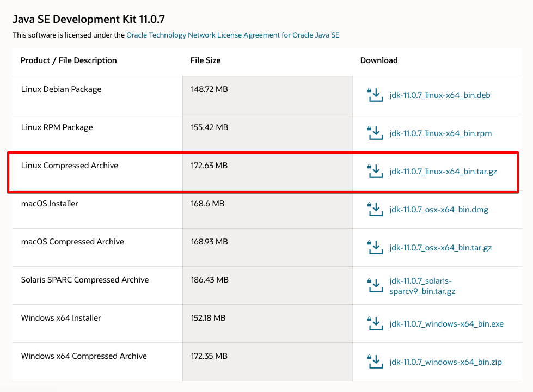533x392 pixels.
Task: Download jdk-11.0.7_linux-x64_bin.deb file link
Action: coord(440,95)
